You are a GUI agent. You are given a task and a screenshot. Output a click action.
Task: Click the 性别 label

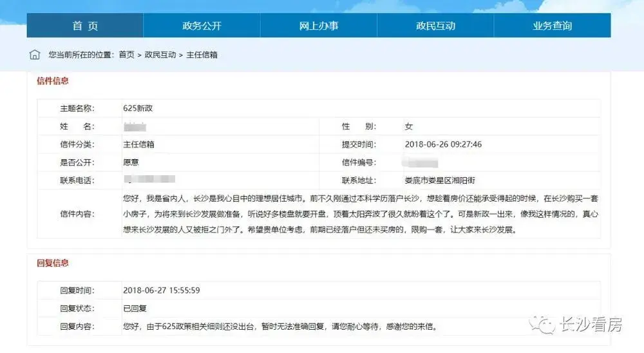pos(359,126)
